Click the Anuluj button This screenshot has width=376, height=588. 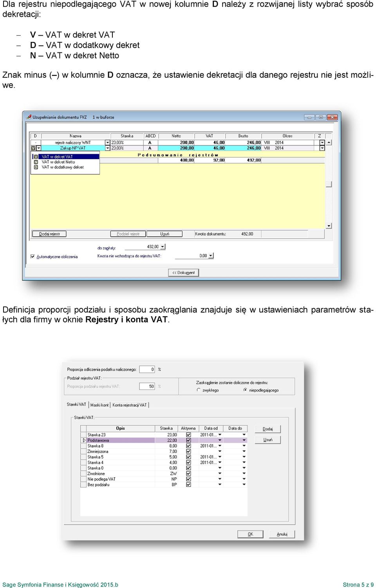coord(282,534)
